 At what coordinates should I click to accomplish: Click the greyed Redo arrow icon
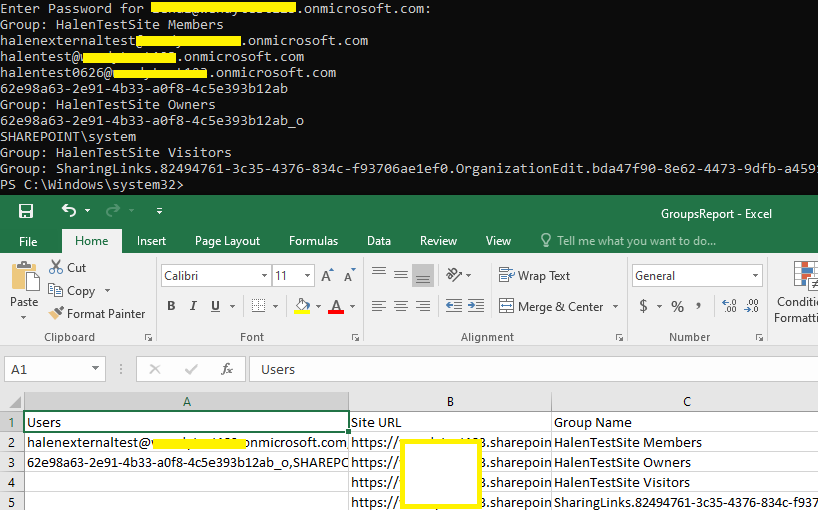[113, 210]
